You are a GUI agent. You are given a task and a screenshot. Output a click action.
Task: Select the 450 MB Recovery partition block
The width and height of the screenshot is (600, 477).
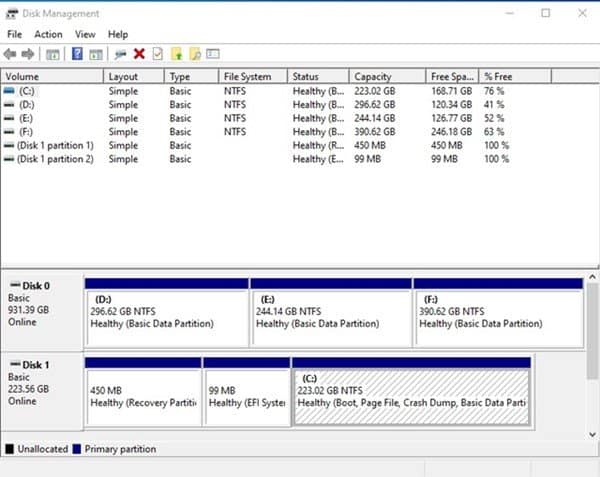[x=143, y=392]
